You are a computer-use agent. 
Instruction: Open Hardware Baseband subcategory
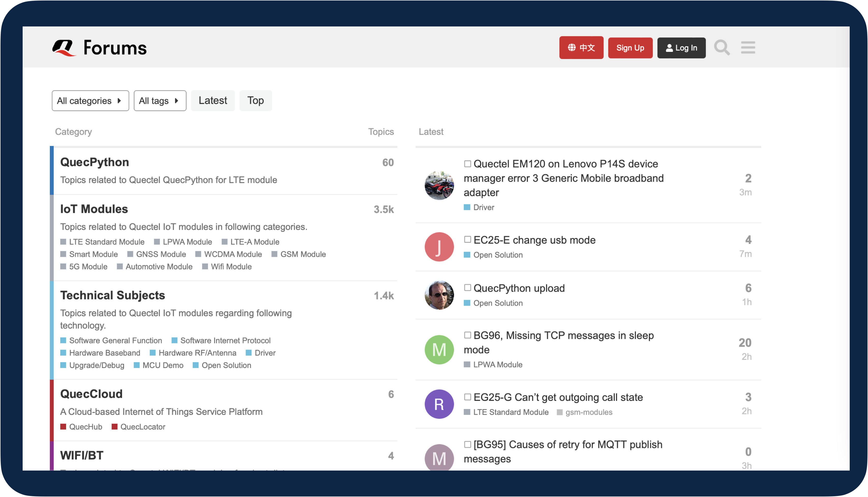point(100,353)
